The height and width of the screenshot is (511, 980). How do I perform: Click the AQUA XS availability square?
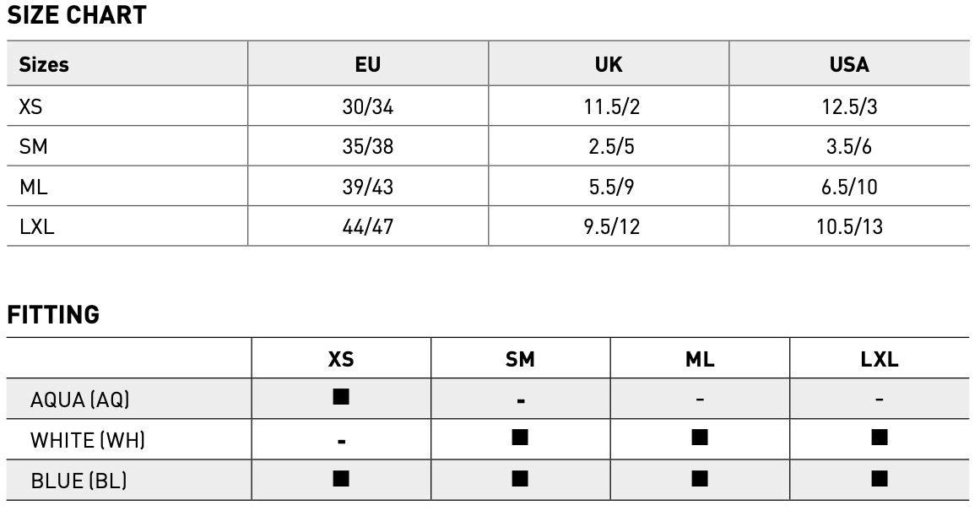pyautogui.click(x=341, y=396)
